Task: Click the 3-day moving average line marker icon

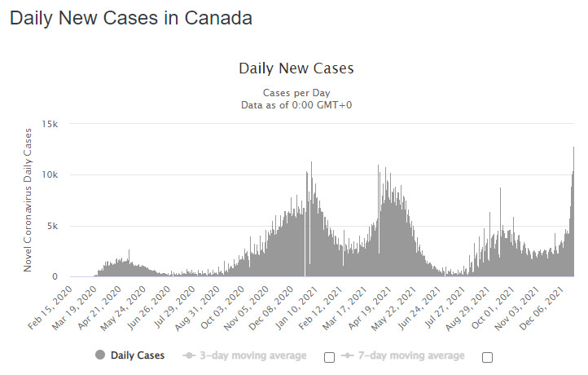Action: coord(189,355)
